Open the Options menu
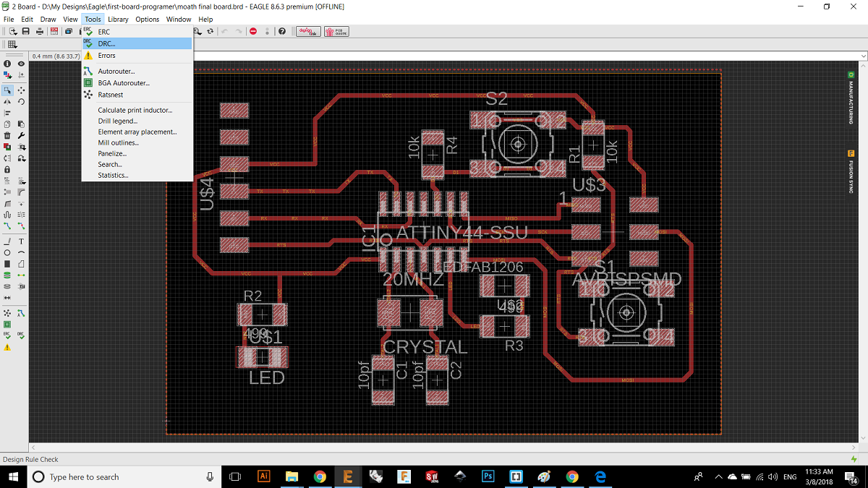This screenshot has width=868, height=488. click(147, 20)
